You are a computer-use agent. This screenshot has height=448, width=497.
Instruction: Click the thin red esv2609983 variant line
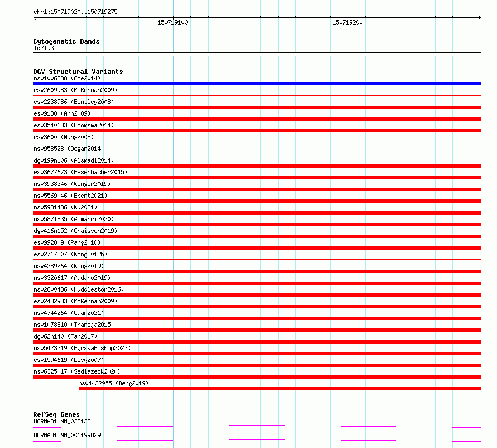pyautogui.click(x=257, y=95)
